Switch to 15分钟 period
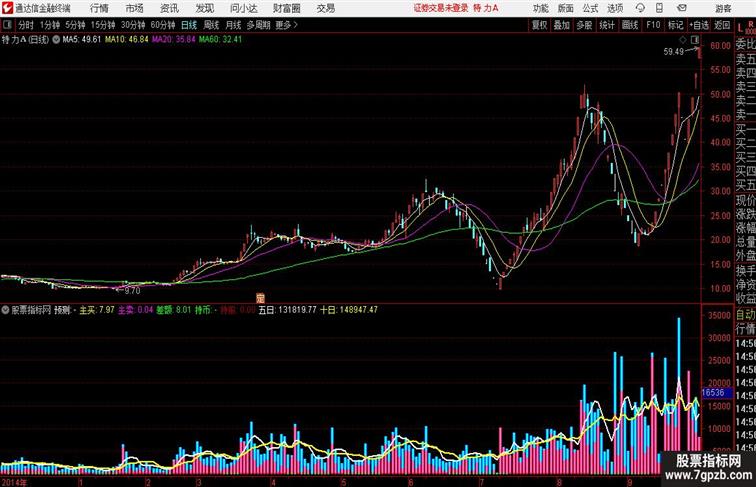This screenshot has width=756, height=487. 103,25
